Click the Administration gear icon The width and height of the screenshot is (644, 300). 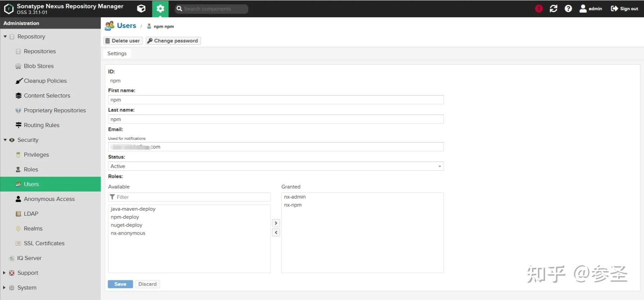[160, 9]
